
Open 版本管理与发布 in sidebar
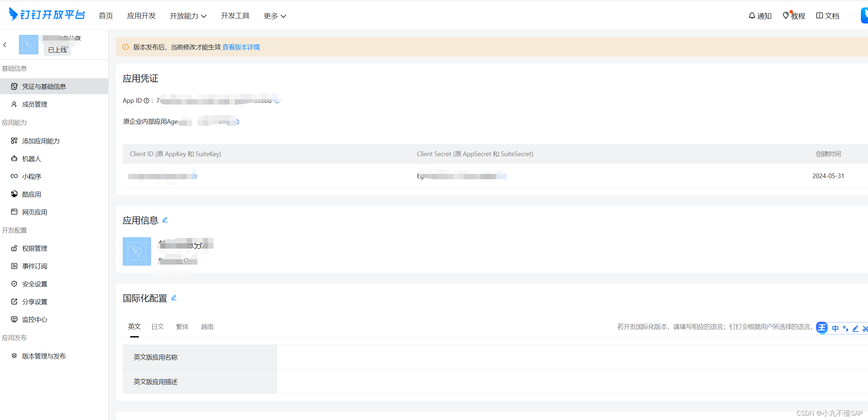click(x=44, y=356)
